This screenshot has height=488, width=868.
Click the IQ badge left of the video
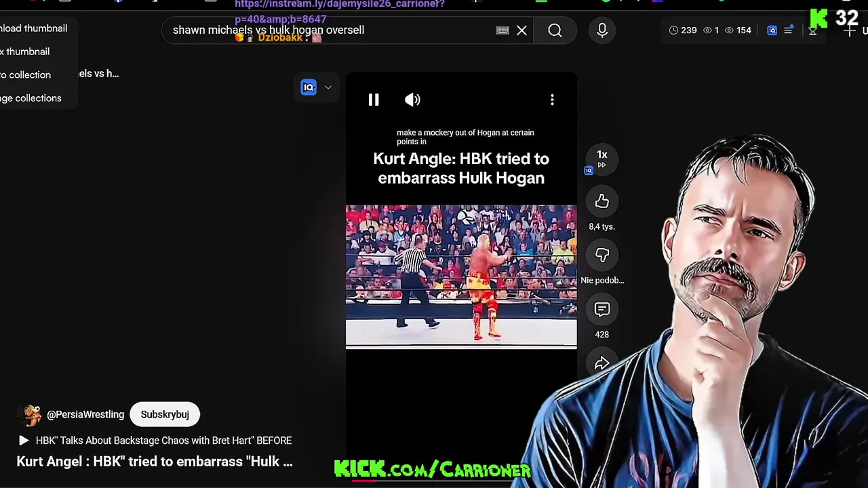(309, 87)
